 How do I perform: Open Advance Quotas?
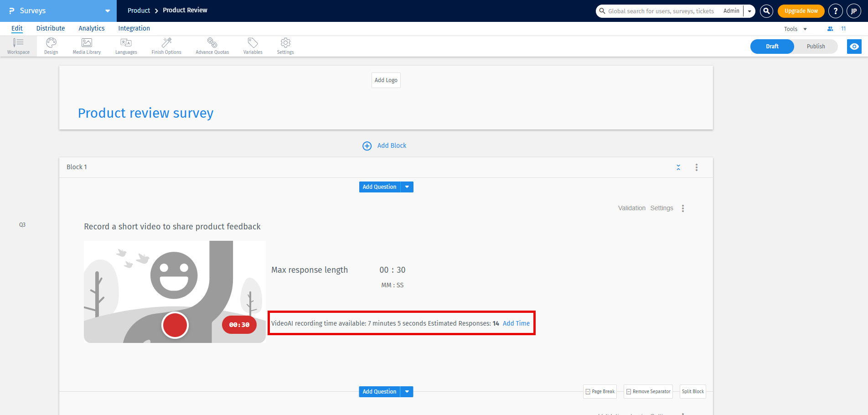(x=212, y=46)
